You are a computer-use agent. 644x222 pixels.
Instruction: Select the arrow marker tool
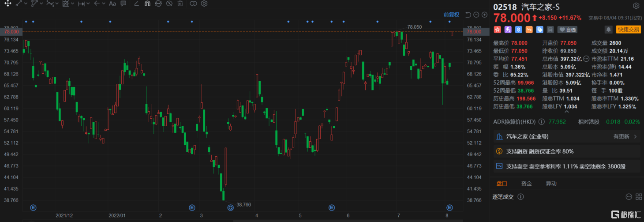[x=97, y=4]
